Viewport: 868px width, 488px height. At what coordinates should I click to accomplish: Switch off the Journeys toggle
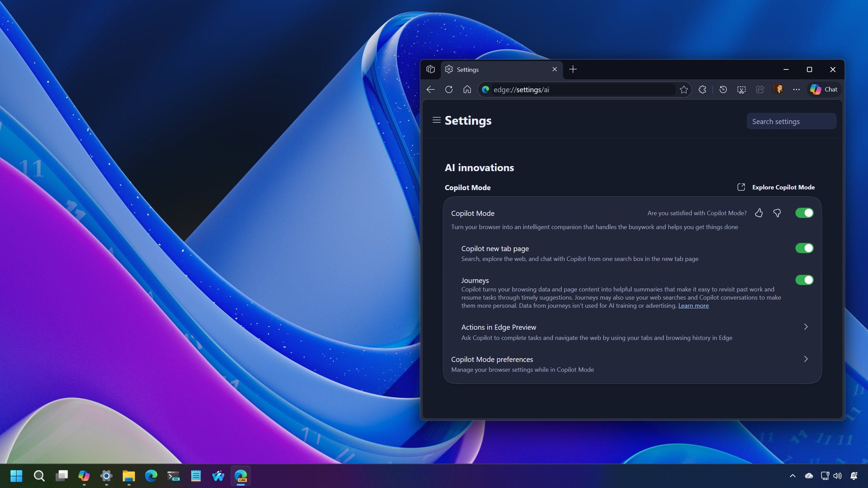click(804, 280)
